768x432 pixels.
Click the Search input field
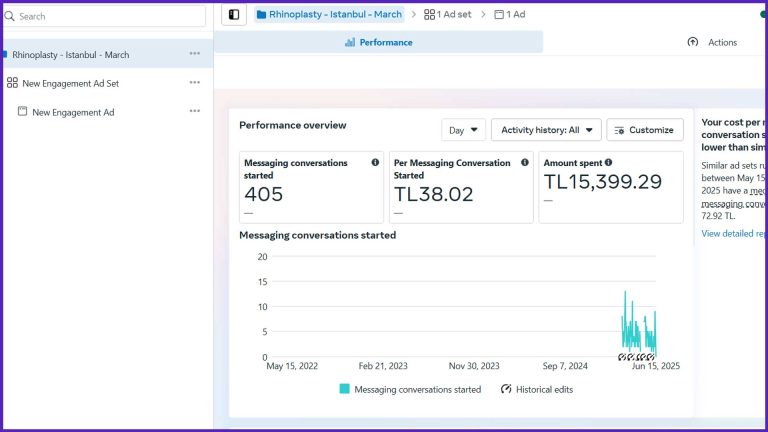[105, 16]
